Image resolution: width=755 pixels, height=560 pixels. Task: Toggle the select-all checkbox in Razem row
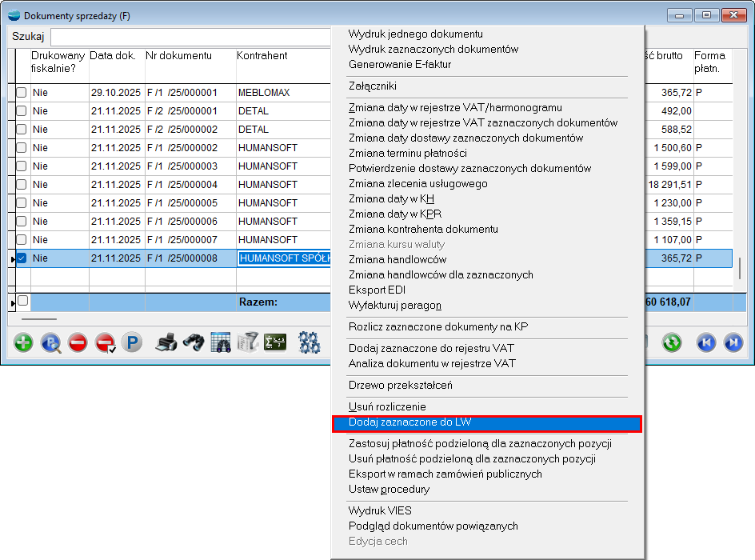tap(22, 302)
